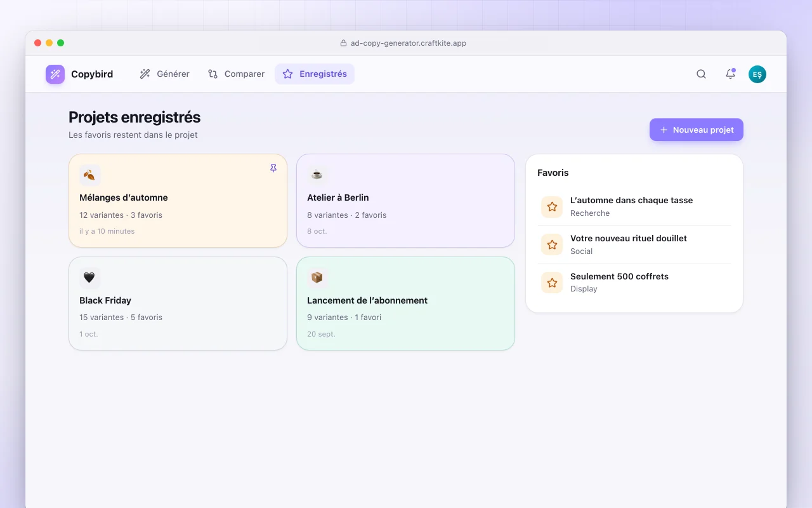Image resolution: width=812 pixels, height=508 pixels.
Task: Click the Copybird magic wand logo
Action: click(55, 74)
